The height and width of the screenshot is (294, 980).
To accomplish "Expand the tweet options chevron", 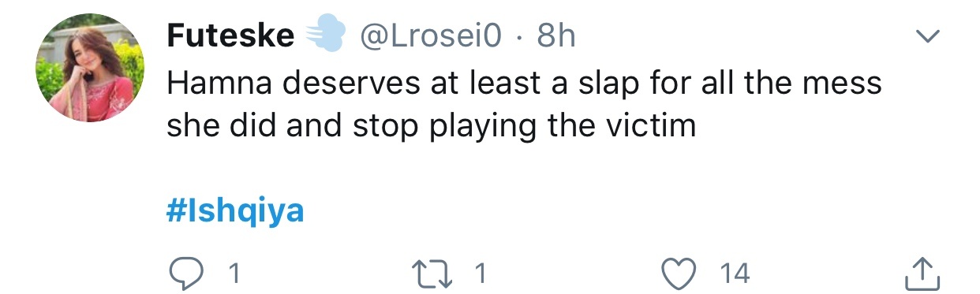I will click(926, 36).
